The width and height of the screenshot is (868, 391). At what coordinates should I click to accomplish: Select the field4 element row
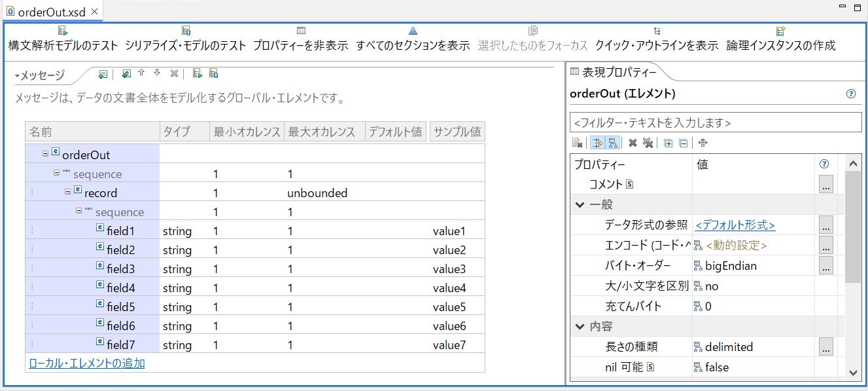click(255, 288)
